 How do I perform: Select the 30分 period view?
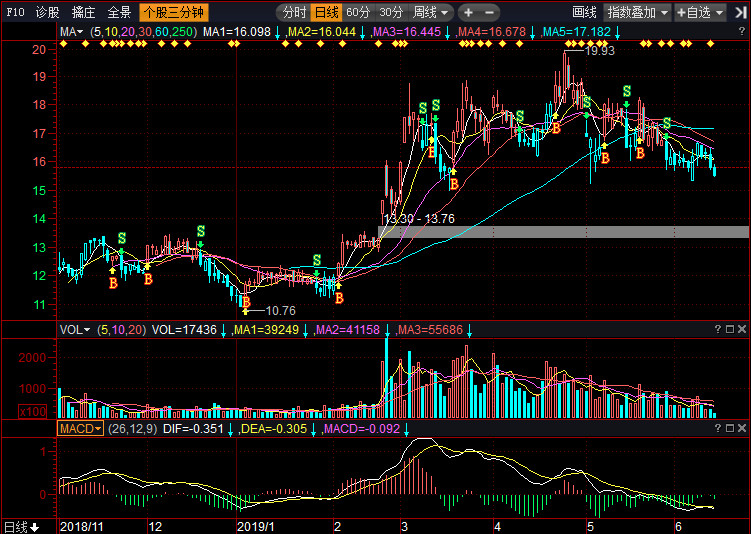392,13
